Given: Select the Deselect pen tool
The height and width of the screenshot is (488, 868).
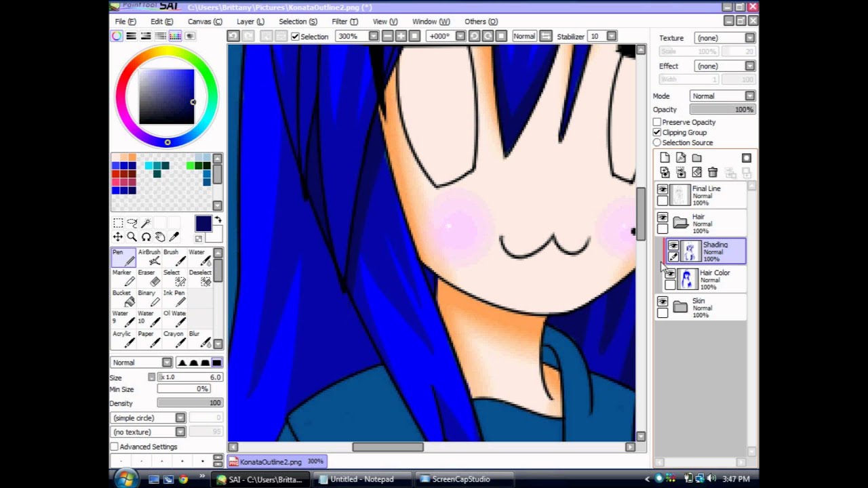Looking at the screenshot, I should pyautogui.click(x=200, y=278).
